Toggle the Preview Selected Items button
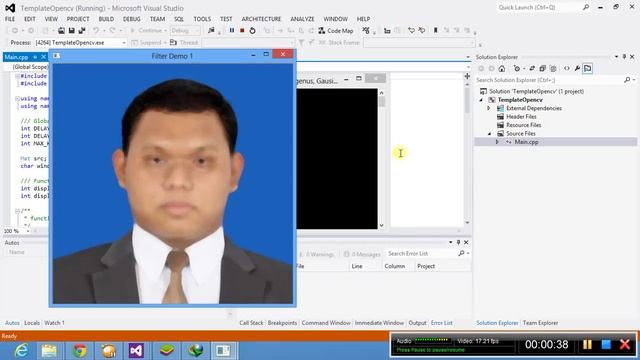 [587, 69]
